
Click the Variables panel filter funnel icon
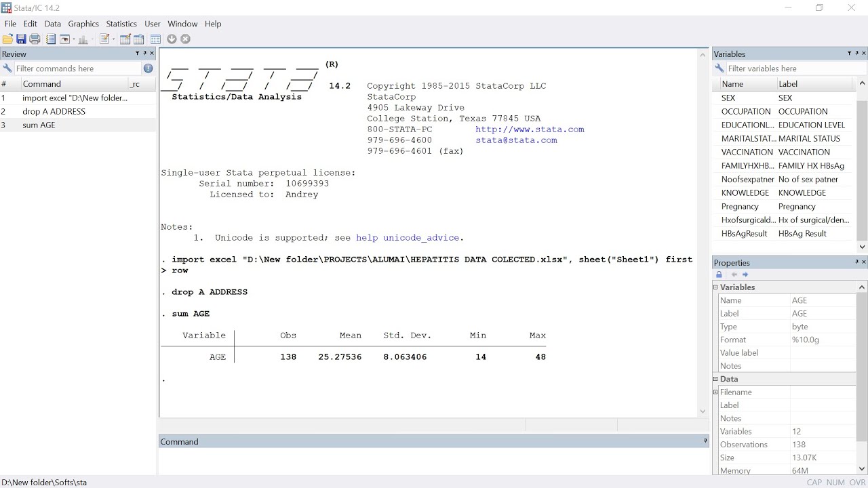pos(849,54)
